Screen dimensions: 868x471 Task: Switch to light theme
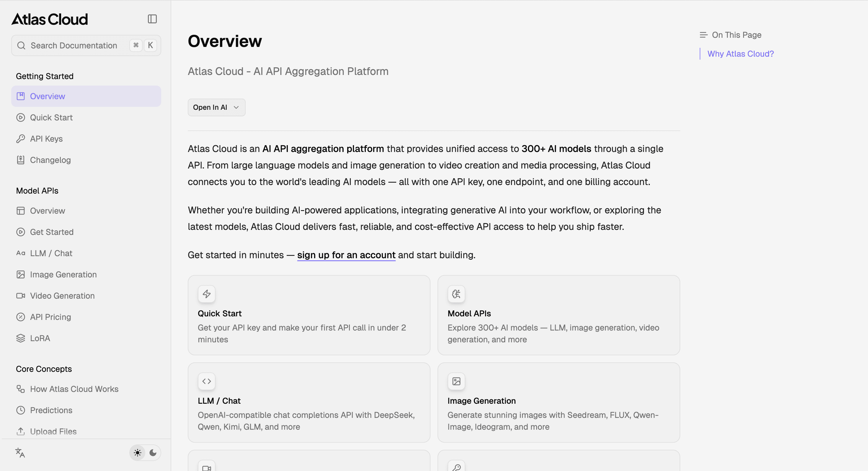138,452
